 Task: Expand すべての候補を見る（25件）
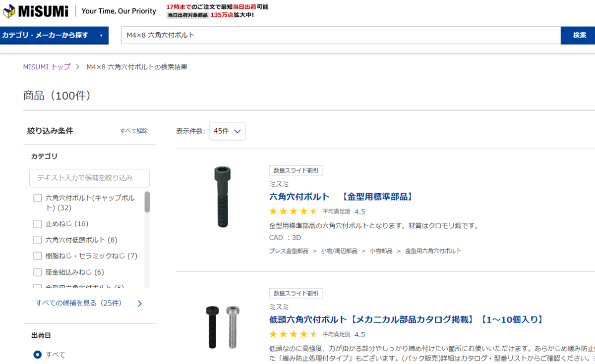78,303
